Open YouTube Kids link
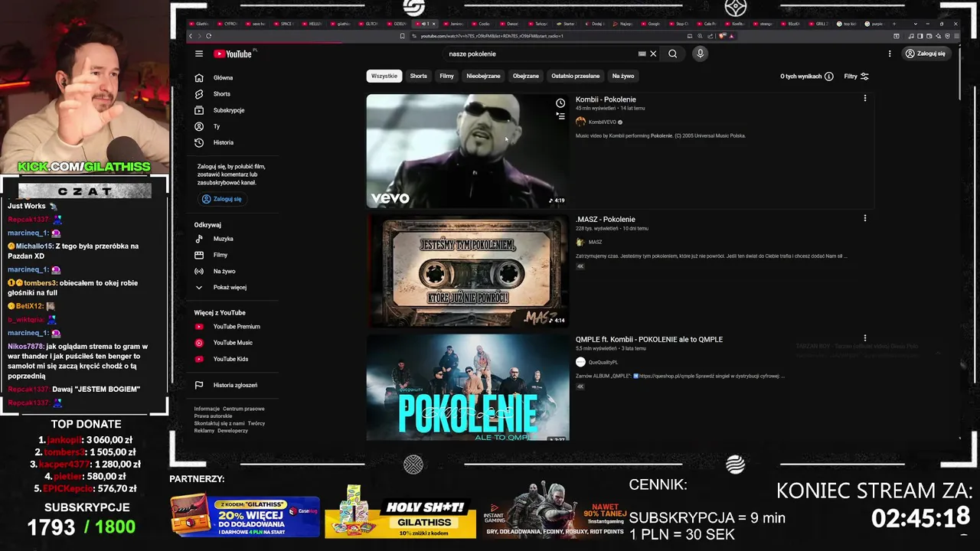Screen dimensions: 980x551 click(x=230, y=359)
